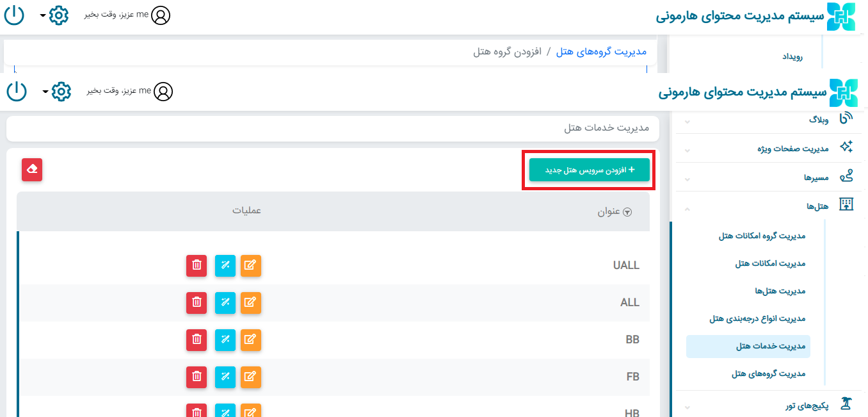Click the red eraser clear-filter button

32,170
